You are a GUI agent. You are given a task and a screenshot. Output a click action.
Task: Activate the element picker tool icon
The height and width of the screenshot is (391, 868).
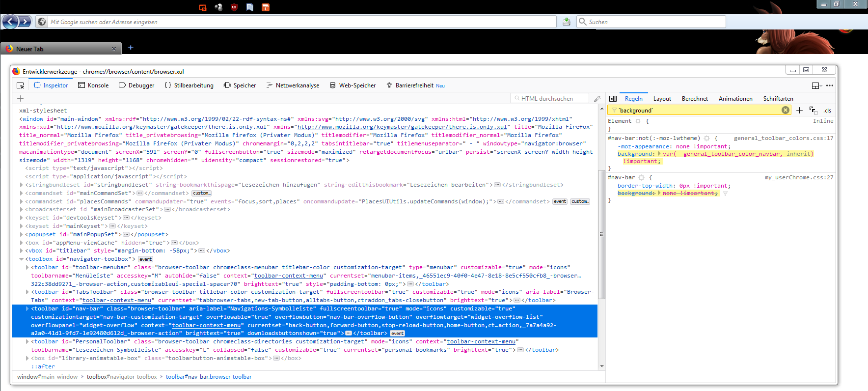point(20,85)
